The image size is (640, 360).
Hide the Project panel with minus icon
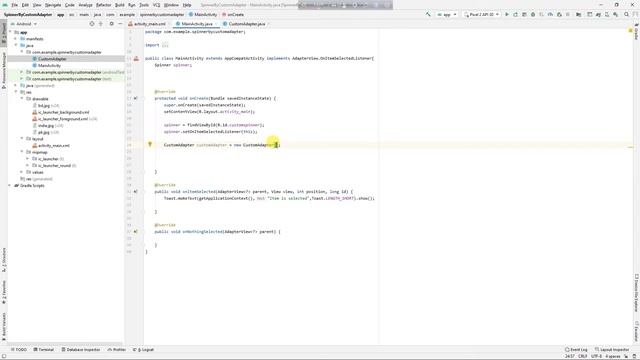click(120, 24)
